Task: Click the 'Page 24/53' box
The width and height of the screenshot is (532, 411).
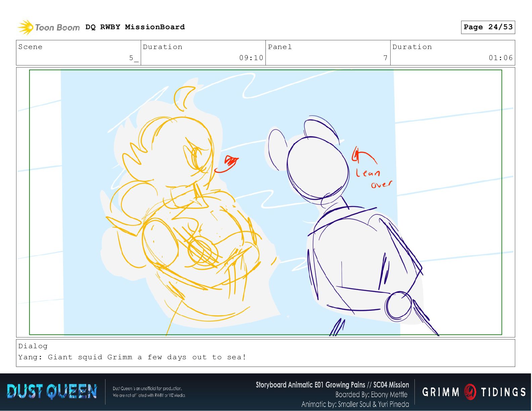Action: pyautogui.click(x=488, y=27)
